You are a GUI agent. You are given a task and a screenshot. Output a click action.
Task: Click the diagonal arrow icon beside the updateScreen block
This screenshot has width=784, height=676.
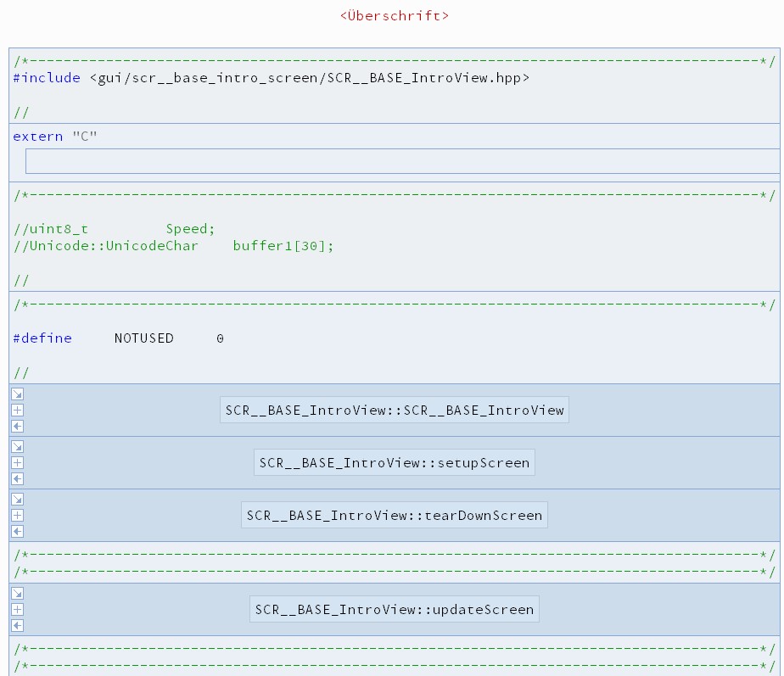click(18, 594)
